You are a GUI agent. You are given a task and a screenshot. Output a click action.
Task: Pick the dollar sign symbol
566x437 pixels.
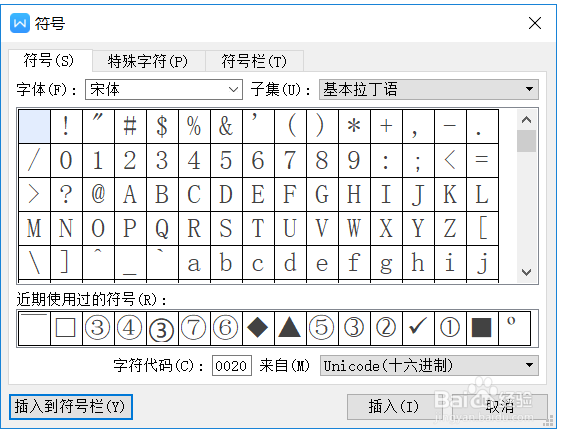(162, 126)
